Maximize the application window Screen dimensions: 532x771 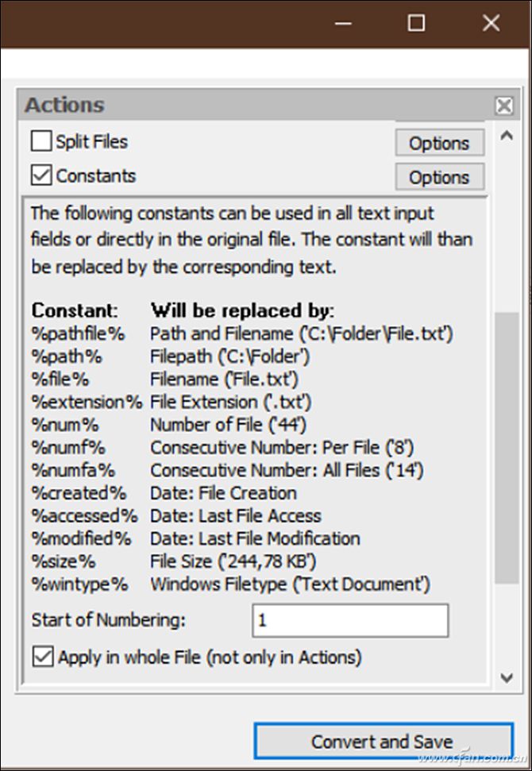tap(416, 23)
